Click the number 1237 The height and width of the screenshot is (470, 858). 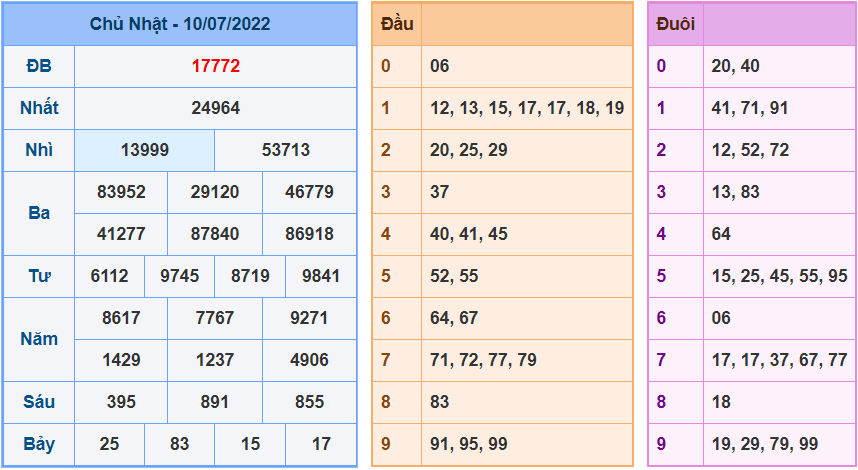coord(214,360)
